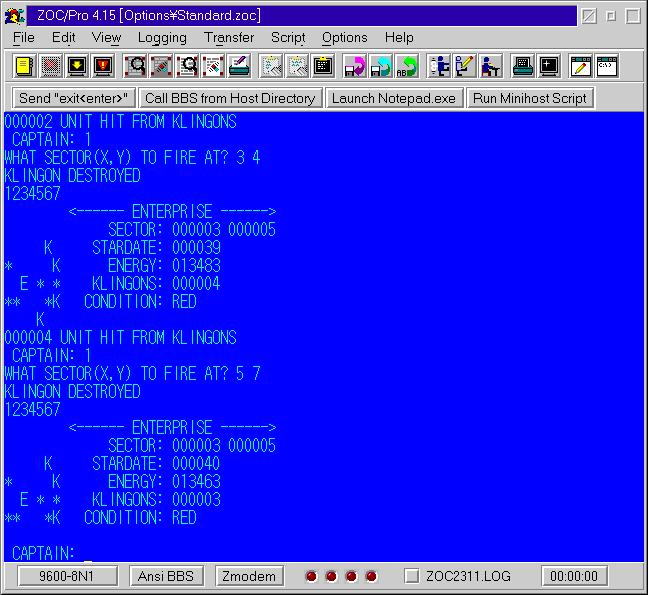The width and height of the screenshot is (648, 595).
Task: Open the Script menu
Action: click(x=288, y=38)
